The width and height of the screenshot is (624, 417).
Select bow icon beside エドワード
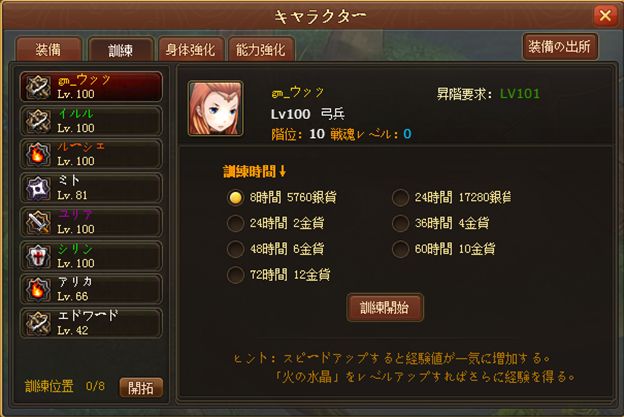(38, 323)
